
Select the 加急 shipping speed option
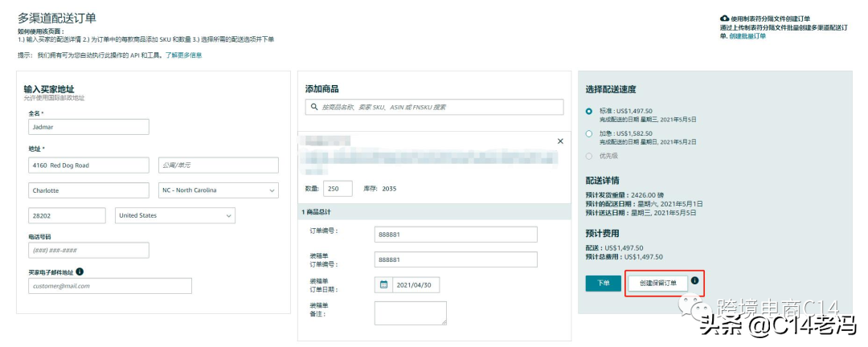point(589,133)
